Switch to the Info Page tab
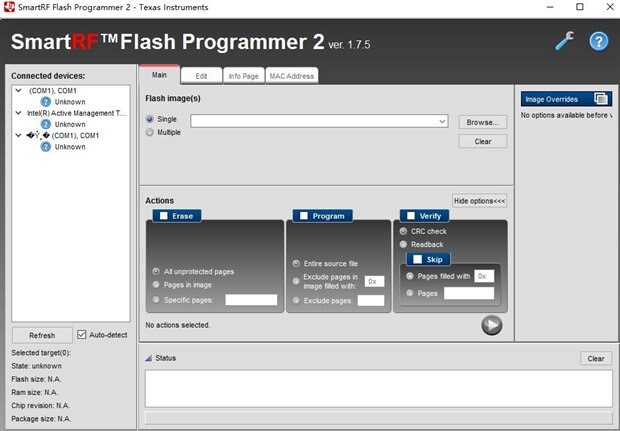The width and height of the screenshot is (620, 431). pos(243,76)
